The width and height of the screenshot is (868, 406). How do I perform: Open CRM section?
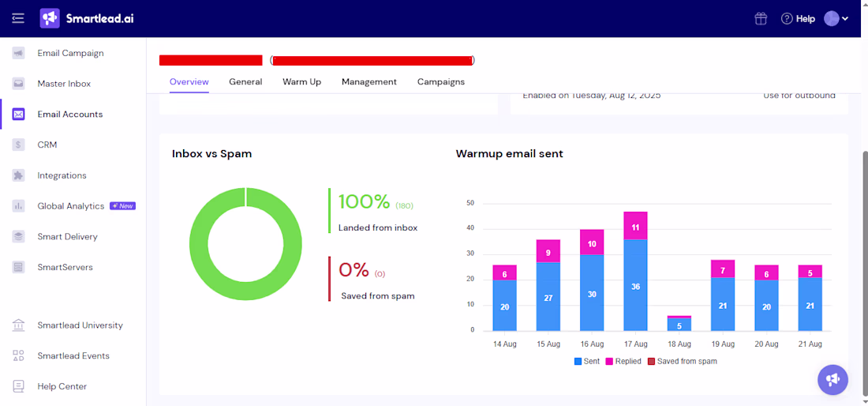coord(47,145)
